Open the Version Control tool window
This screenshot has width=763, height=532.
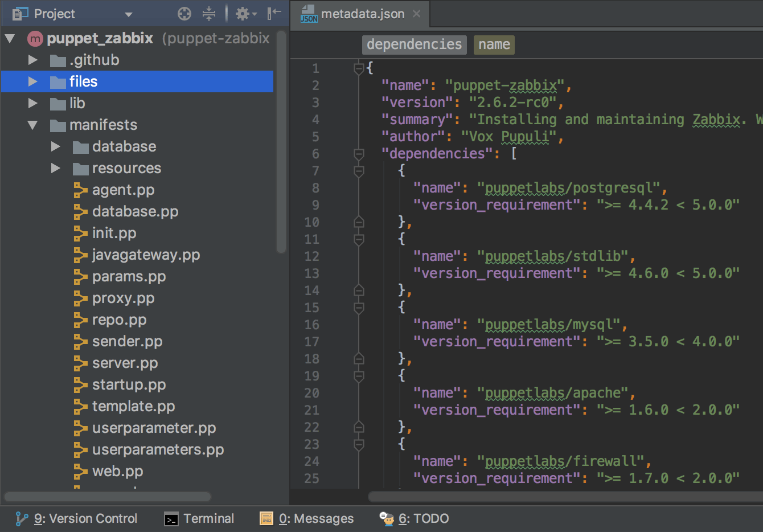(x=77, y=518)
